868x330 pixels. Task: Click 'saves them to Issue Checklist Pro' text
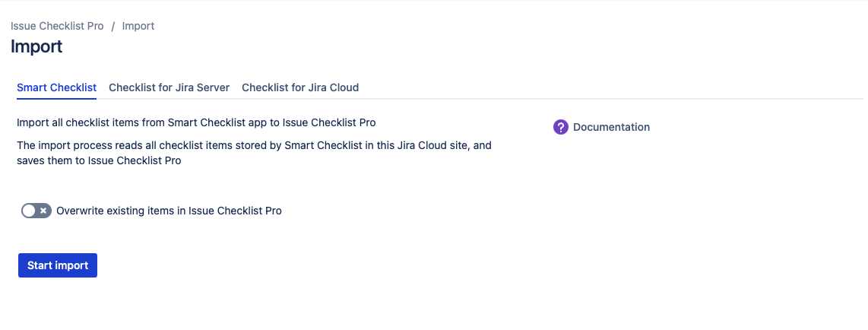[99, 160]
